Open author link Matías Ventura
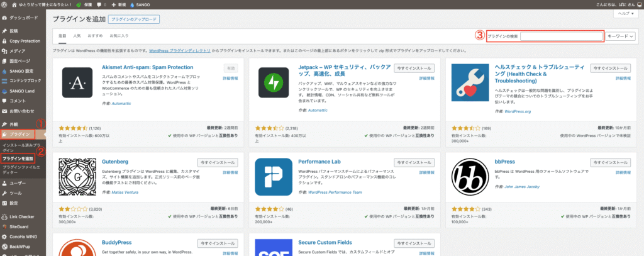Viewport: 644px width, 256px height. (x=125, y=192)
